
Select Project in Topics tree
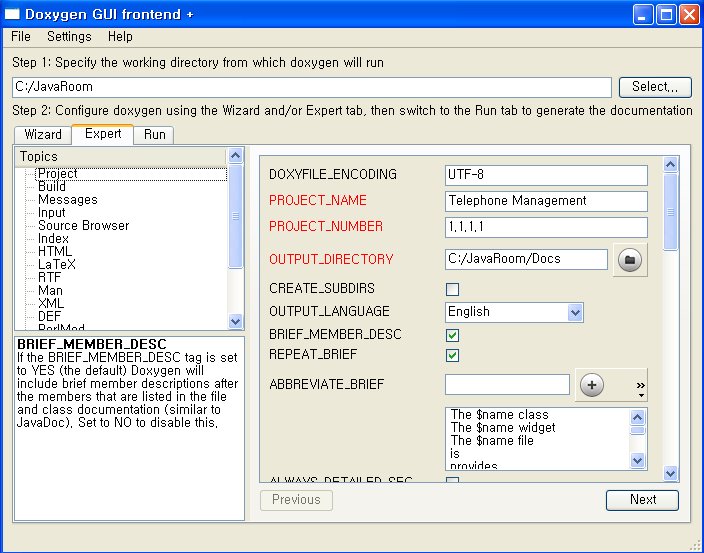click(57, 174)
